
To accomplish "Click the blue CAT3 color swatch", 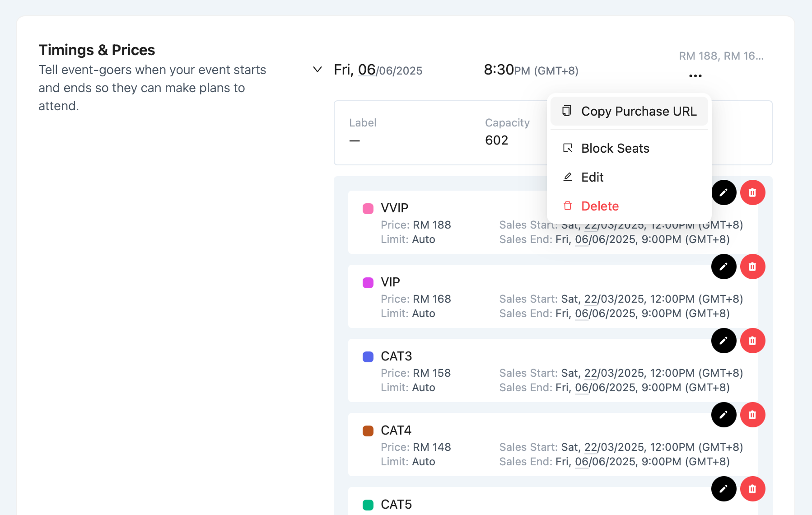I will click(x=368, y=357).
